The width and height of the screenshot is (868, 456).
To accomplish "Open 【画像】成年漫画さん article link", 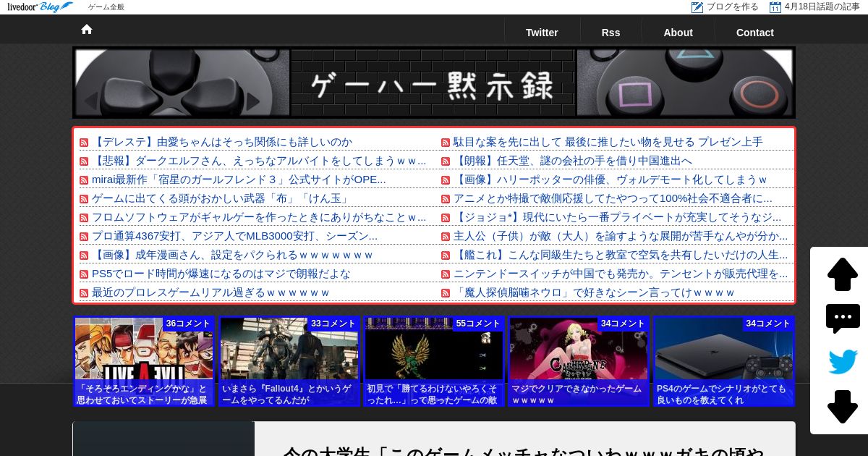I will tap(232, 255).
